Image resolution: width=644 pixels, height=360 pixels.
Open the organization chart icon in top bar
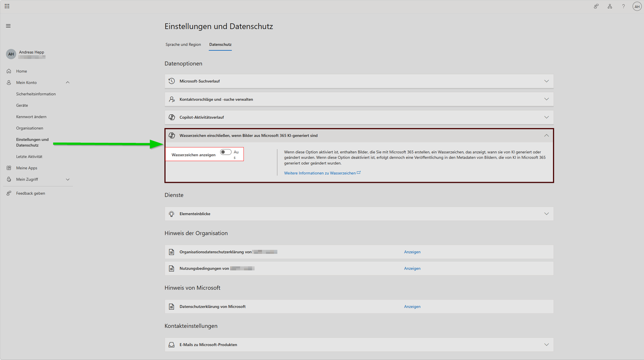coord(610,6)
